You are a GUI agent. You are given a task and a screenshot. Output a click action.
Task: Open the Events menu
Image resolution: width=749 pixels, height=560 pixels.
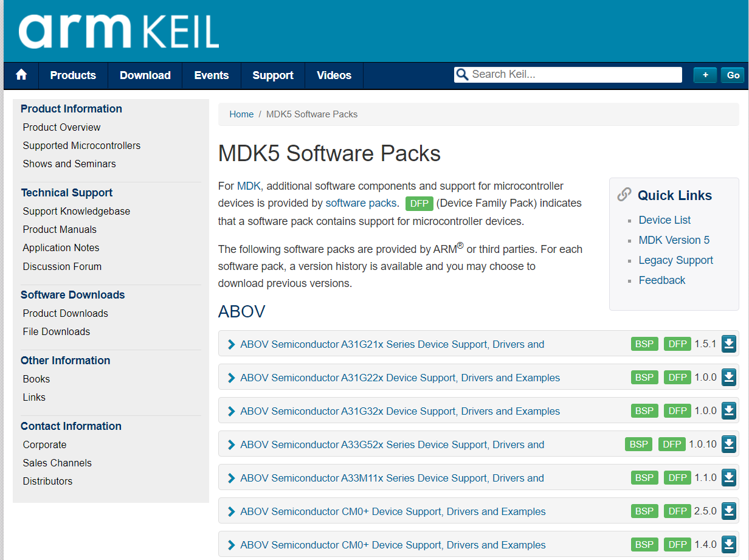tap(212, 75)
